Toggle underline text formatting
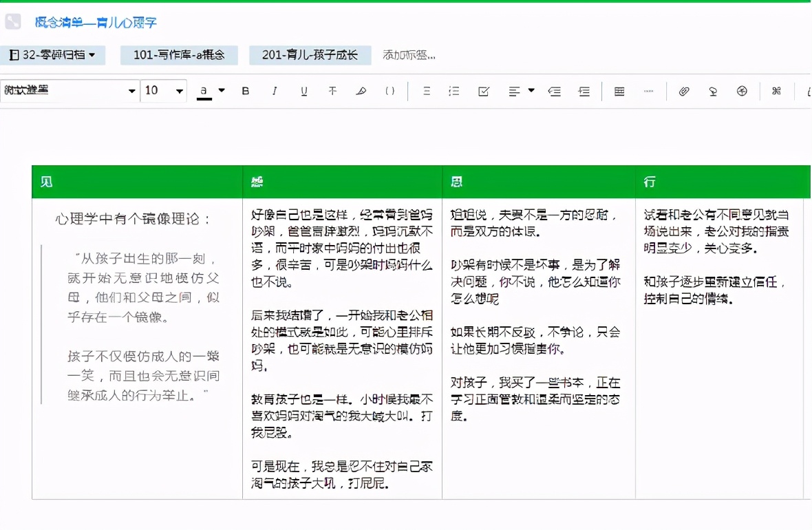The width and height of the screenshot is (812, 530). [x=303, y=91]
